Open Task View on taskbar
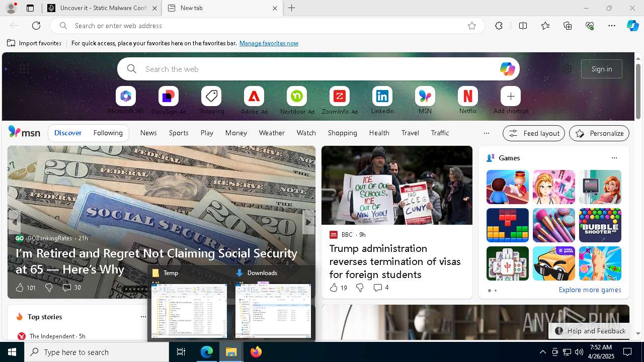Screen dimensions: 644x362 click(181, 352)
